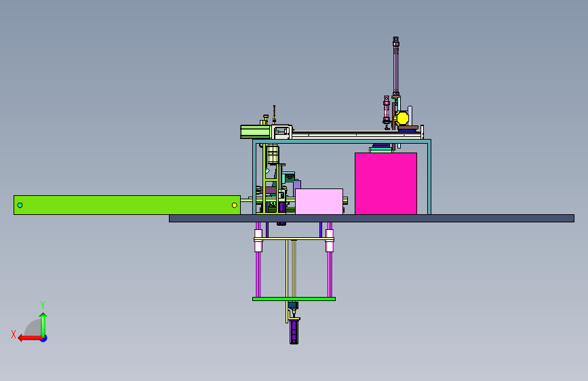
Task: Select the yellow motor component
Action: (401, 119)
